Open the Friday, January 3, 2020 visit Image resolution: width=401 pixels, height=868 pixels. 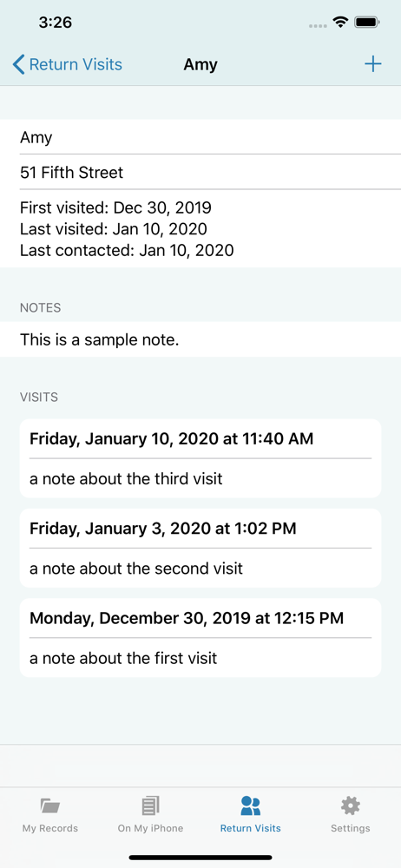pos(200,548)
